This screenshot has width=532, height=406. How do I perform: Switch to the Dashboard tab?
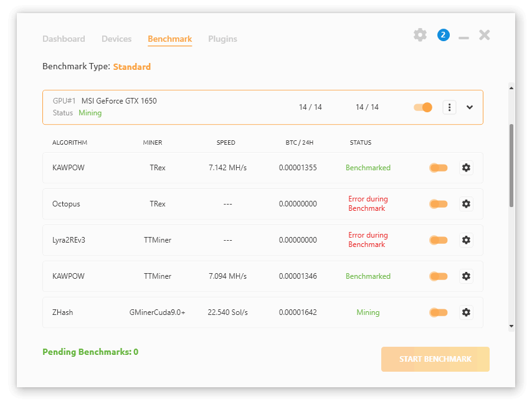(64, 39)
